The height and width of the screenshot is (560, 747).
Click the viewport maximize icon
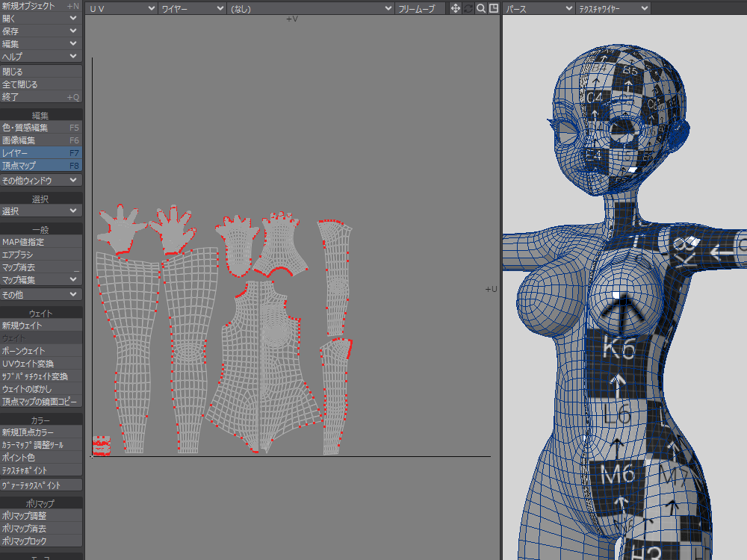[493, 8]
